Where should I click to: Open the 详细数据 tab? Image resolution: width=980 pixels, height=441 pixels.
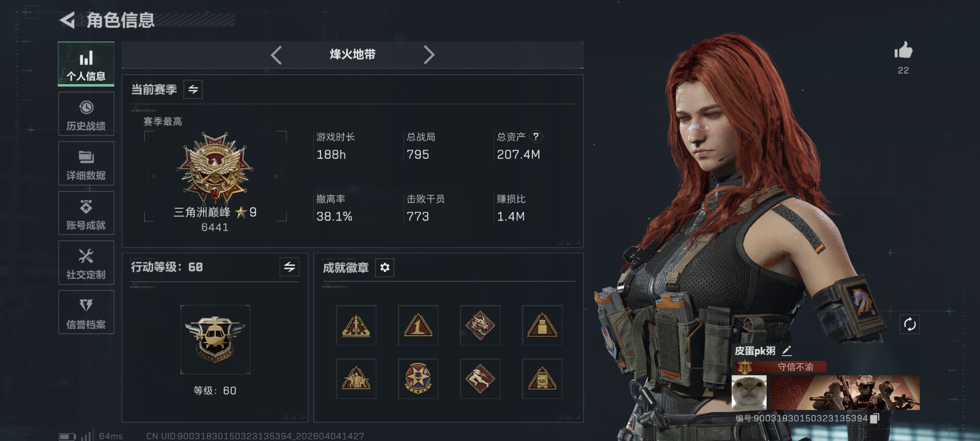tap(86, 164)
